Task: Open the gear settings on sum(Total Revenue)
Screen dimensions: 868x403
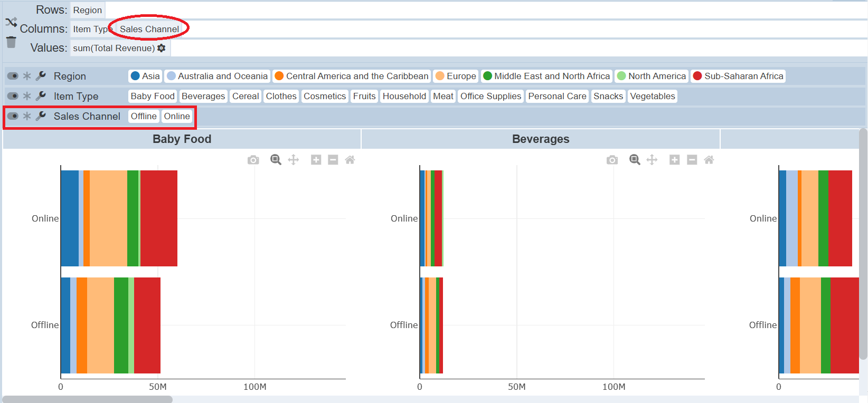Action: (162, 48)
